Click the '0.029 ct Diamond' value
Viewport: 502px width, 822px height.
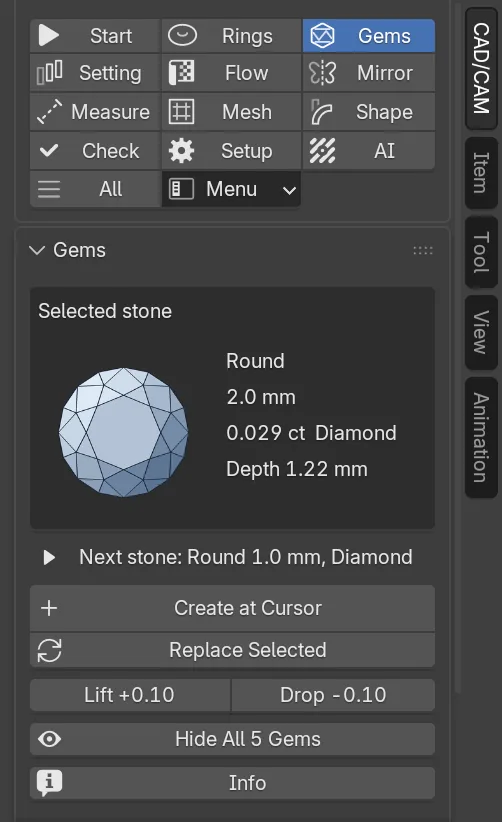click(x=311, y=433)
